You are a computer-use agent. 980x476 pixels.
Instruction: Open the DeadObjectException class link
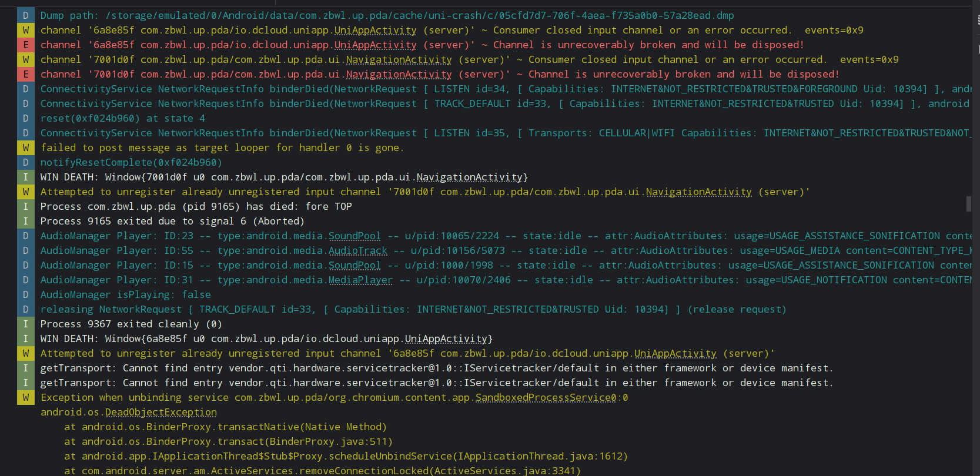pyautogui.click(x=160, y=412)
